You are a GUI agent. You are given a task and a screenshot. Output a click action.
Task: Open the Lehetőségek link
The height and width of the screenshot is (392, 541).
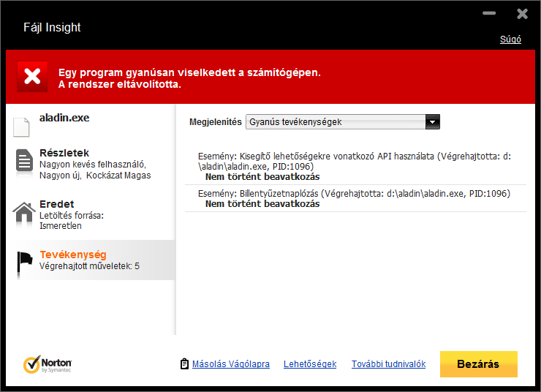(x=310, y=364)
